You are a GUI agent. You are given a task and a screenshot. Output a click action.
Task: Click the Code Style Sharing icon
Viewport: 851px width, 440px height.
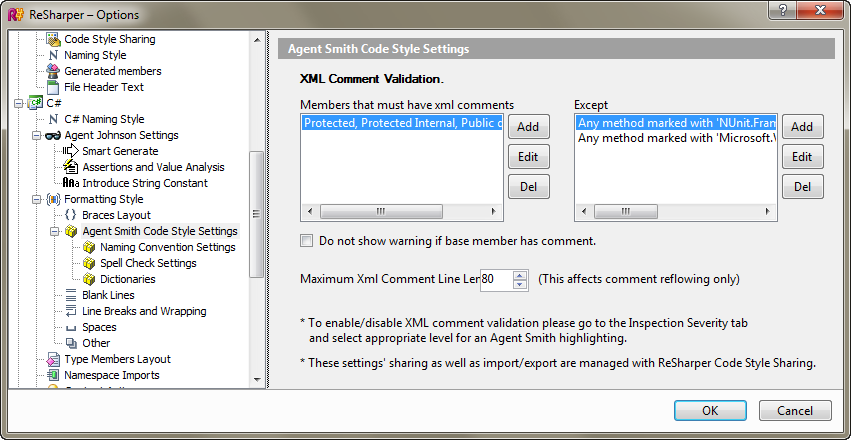[53, 39]
